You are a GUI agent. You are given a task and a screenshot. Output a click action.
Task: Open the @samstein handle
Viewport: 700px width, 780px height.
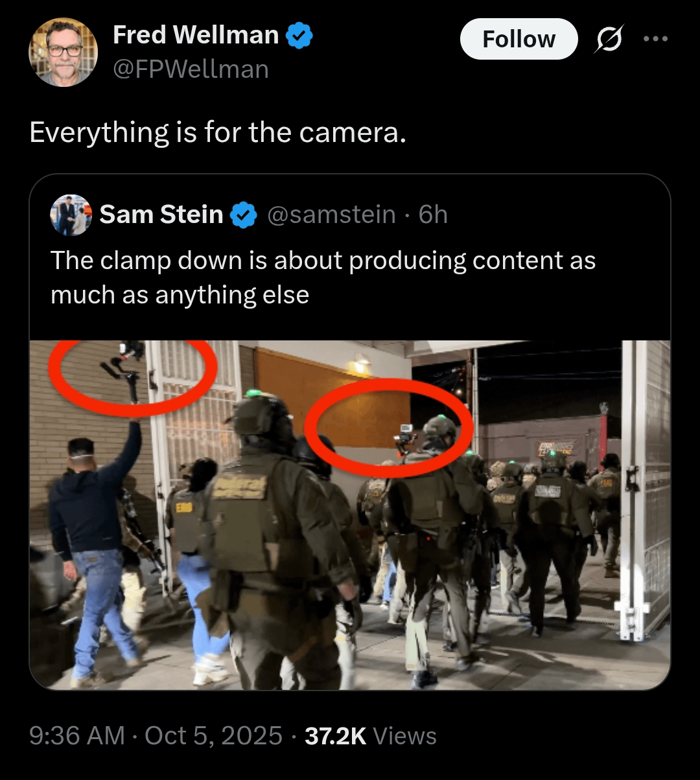(331, 215)
